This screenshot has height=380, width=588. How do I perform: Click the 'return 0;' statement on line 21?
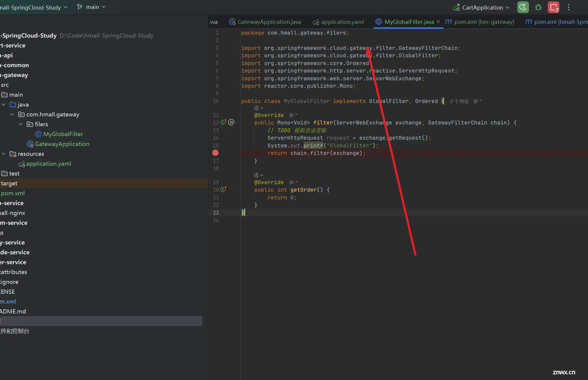[282, 198]
